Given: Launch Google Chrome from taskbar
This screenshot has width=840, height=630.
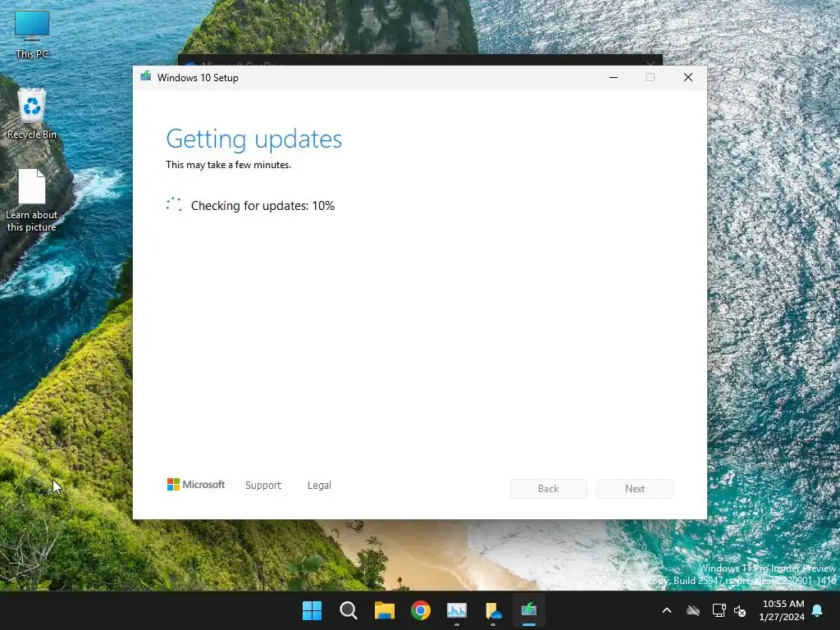Looking at the screenshot, I should (421, 610).
